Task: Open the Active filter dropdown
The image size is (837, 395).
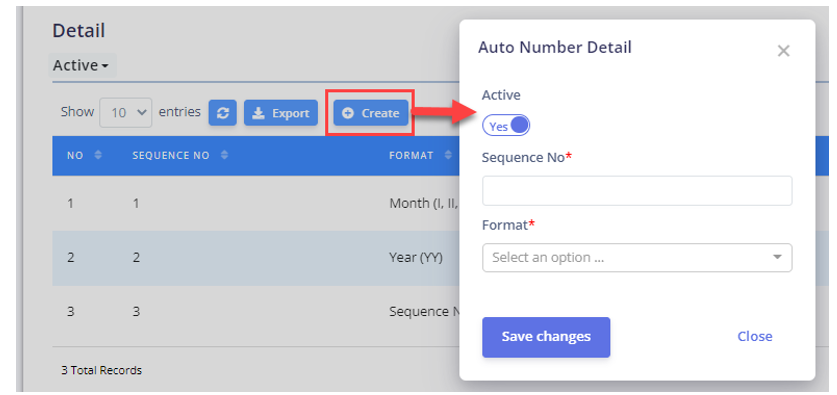Action: click(x=81, y=66)
